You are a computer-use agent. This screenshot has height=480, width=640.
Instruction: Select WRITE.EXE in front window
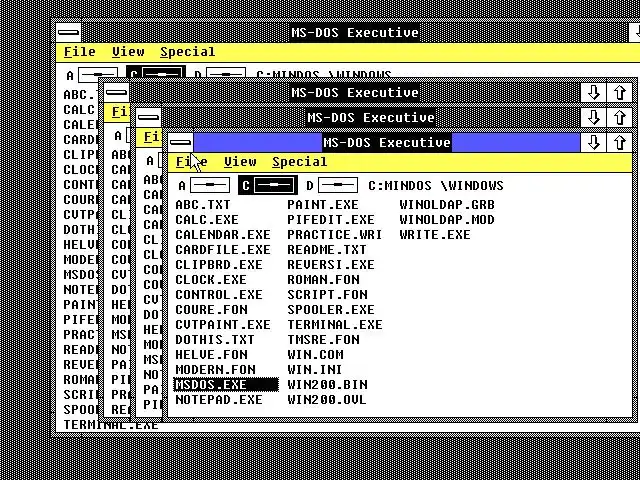pos(435,235)
